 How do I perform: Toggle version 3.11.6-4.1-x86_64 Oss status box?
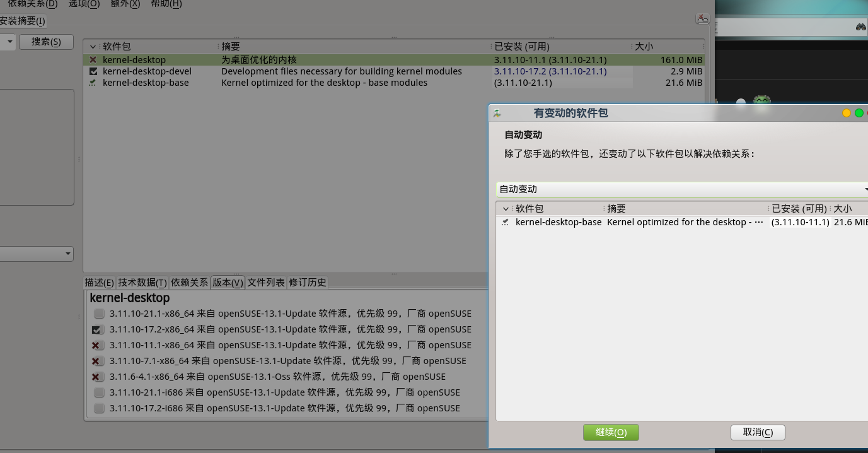[97, 377]
